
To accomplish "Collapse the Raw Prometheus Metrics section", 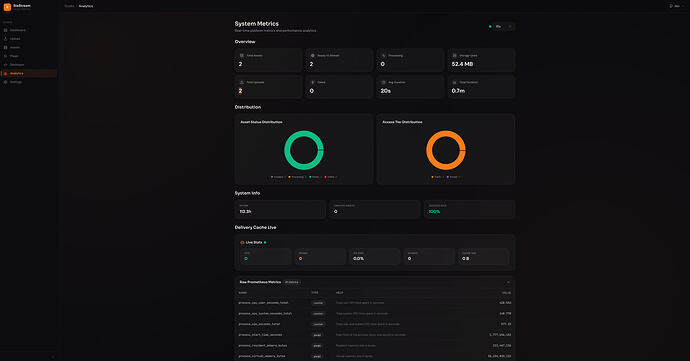I will point(508,282).
